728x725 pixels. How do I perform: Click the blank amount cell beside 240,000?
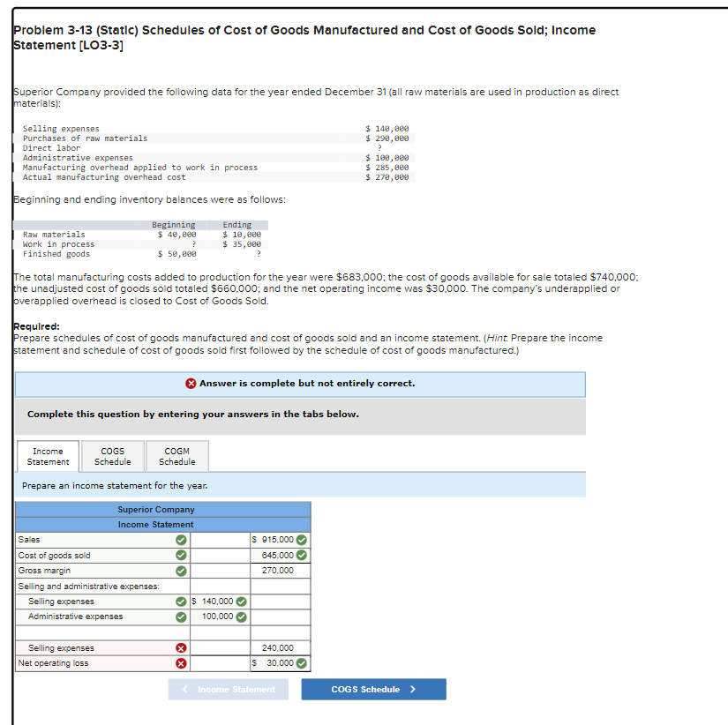pos(220,648)
